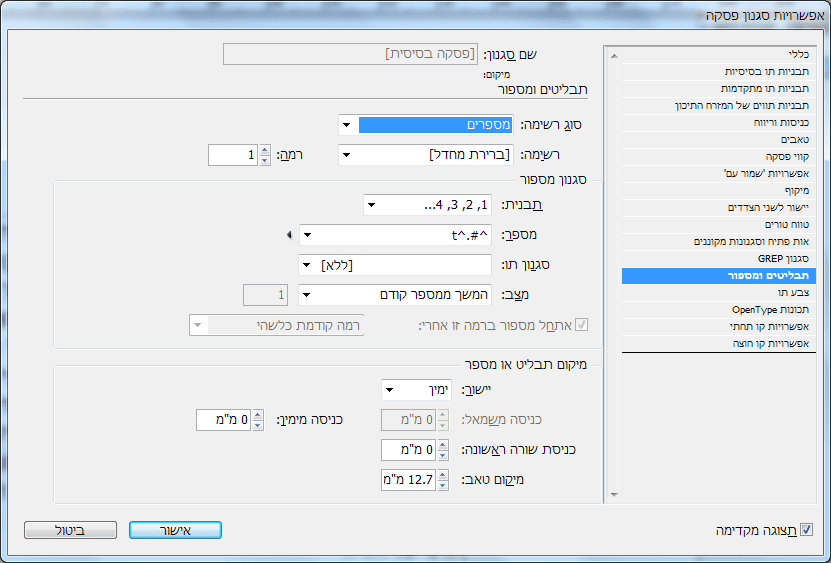Select מיקוף category
The height and width of the screenshot is (563, 831).
pos(718,190)
